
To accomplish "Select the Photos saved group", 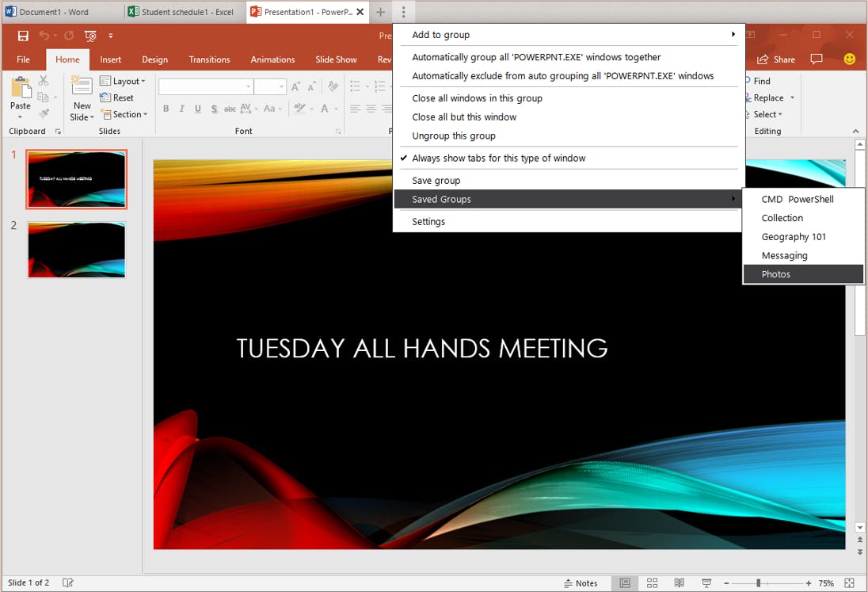I will pos(803,274).
